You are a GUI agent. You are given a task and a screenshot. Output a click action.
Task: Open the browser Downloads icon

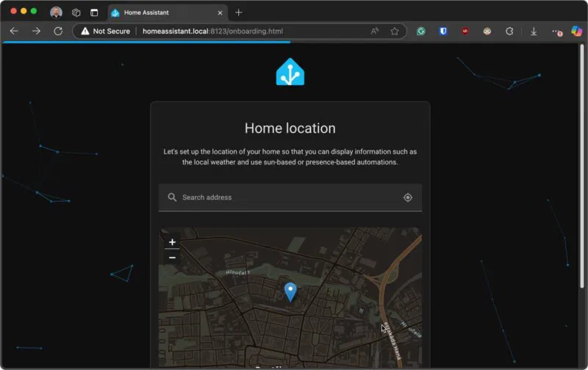pos(534,32)
